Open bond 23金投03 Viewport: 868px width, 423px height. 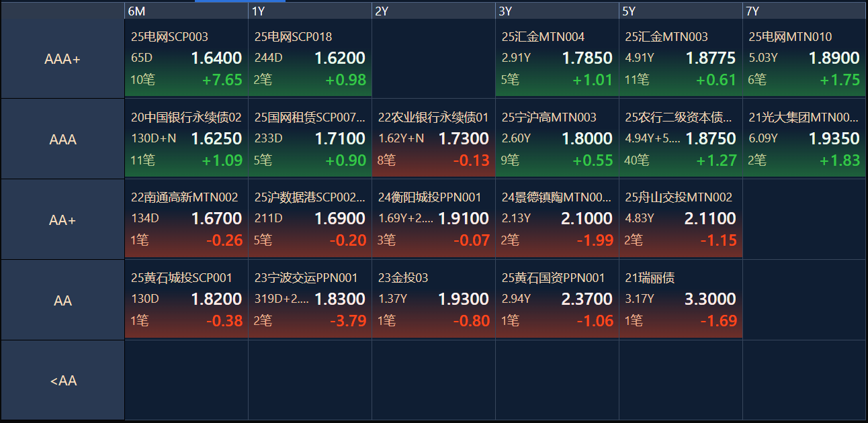[403, 278]
